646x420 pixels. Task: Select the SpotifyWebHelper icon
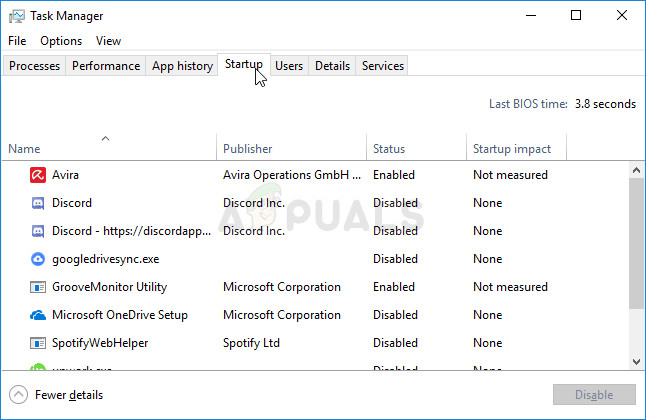point(37,343)
